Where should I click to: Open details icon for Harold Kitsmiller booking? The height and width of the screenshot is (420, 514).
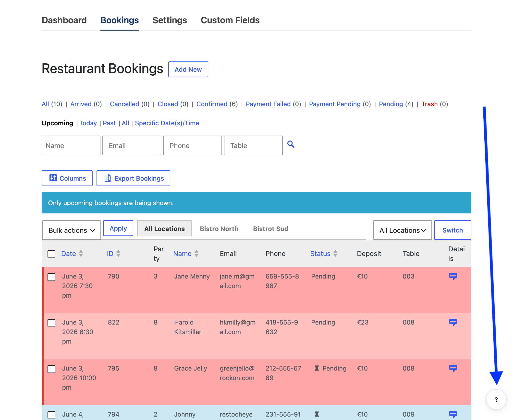pos(453,322)
